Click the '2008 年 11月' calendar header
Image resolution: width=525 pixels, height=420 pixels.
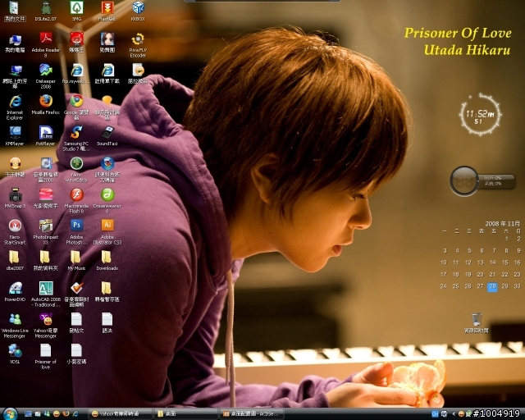(502, 223)
